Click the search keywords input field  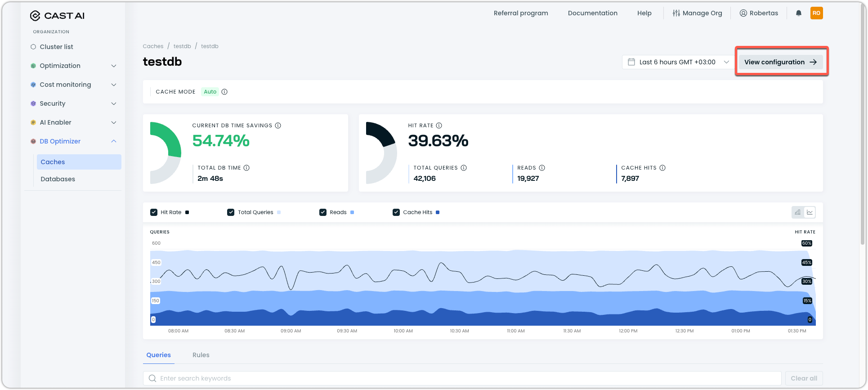tap(462, 378)
